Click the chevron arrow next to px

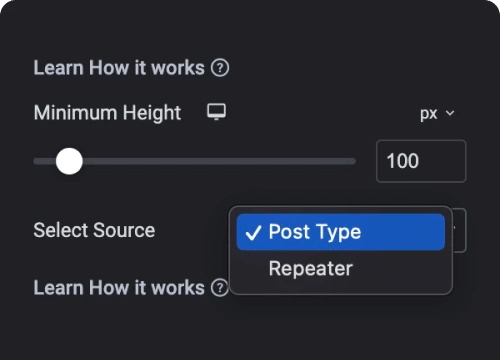tap(450, 113)
